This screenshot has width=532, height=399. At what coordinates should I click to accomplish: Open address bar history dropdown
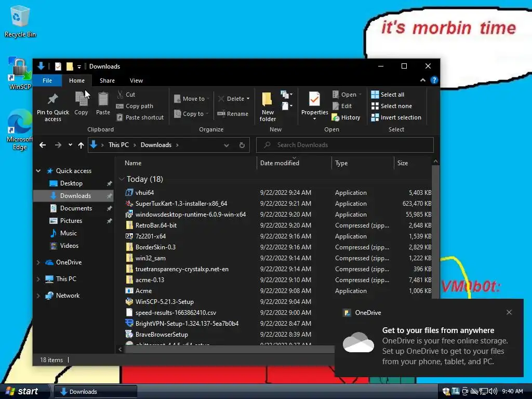(x=227, y=145)
